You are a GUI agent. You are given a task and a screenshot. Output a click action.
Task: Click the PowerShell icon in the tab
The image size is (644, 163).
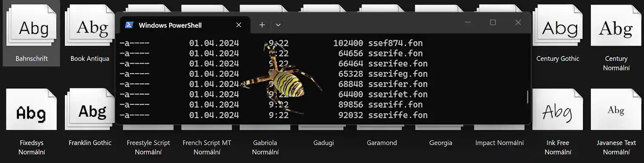coord(129,25)
